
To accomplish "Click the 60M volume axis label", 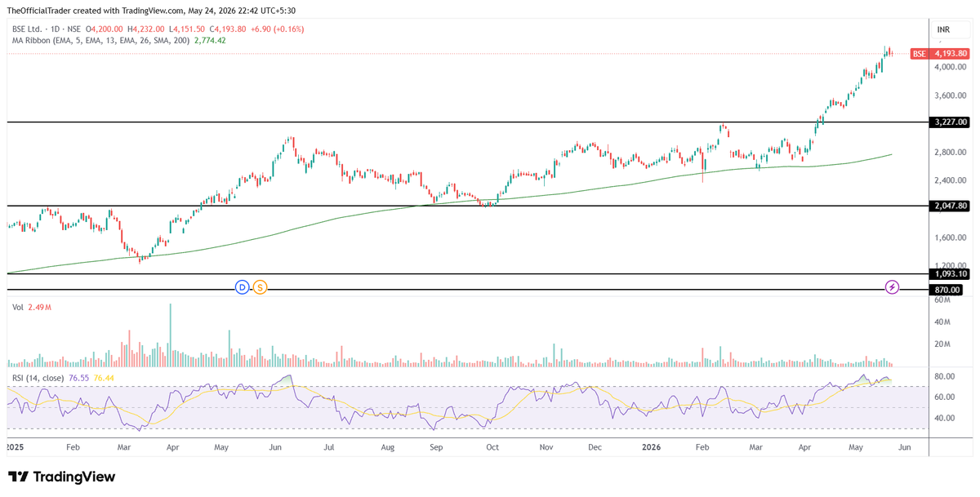I will (942, 300).
